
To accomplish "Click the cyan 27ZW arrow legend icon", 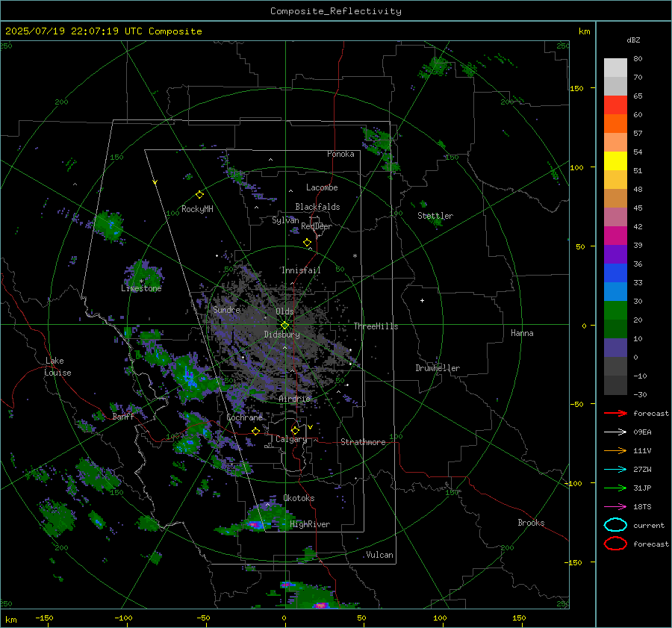I will pyautogui.click(x=615, y=470).
